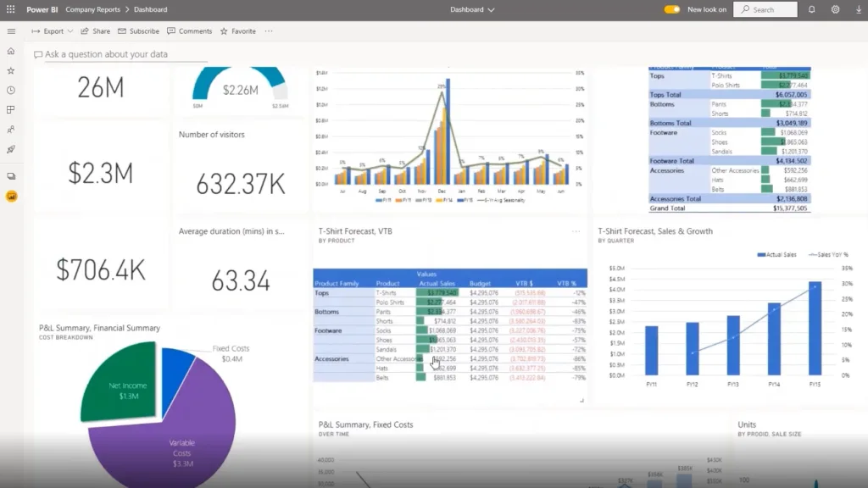Viewport: 868px width, 488px height.
Task: Open Shared with me sidebar icon
Action: pyautogui.click(x=10, y=130)
